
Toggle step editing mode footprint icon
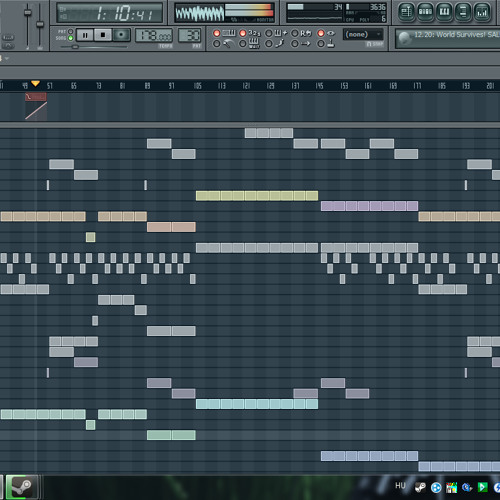(275, 44)
